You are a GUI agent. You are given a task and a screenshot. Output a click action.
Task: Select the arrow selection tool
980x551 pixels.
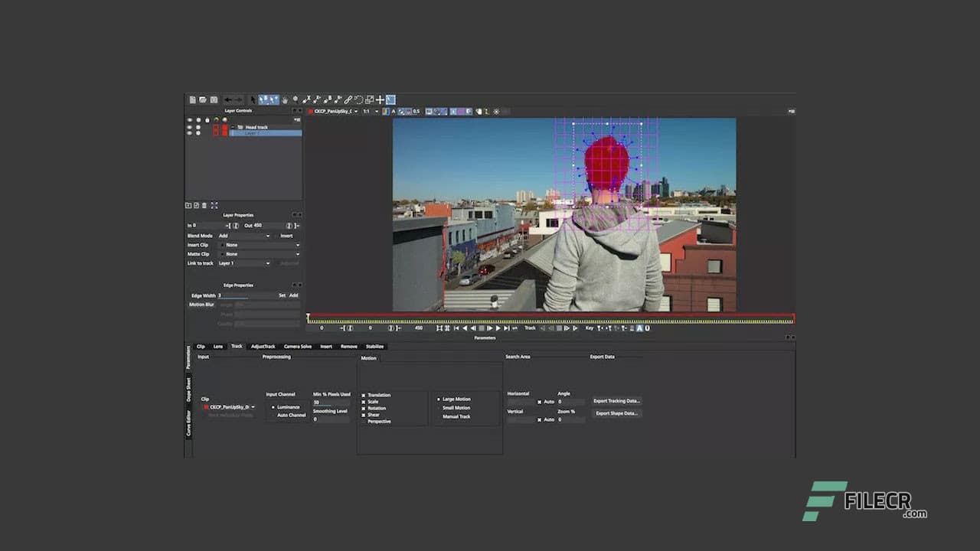pos(253,99)
